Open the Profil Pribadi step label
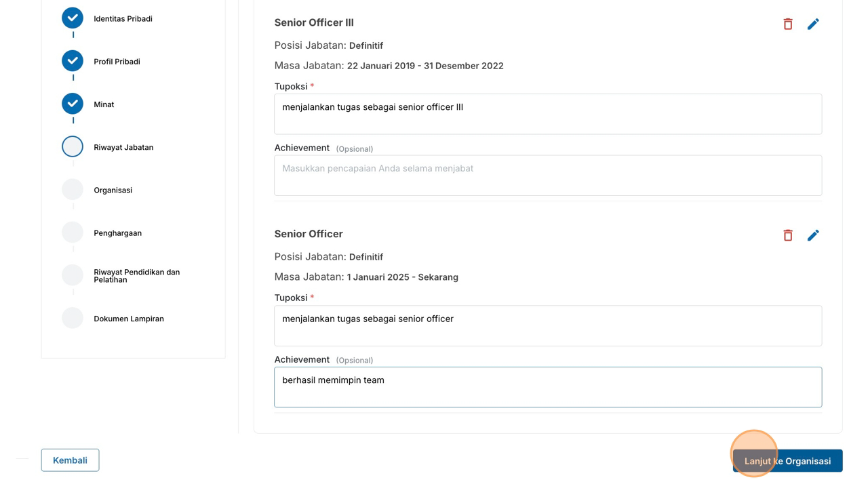Viewport: 868px width, 484px height. click(x=117, y=62)
